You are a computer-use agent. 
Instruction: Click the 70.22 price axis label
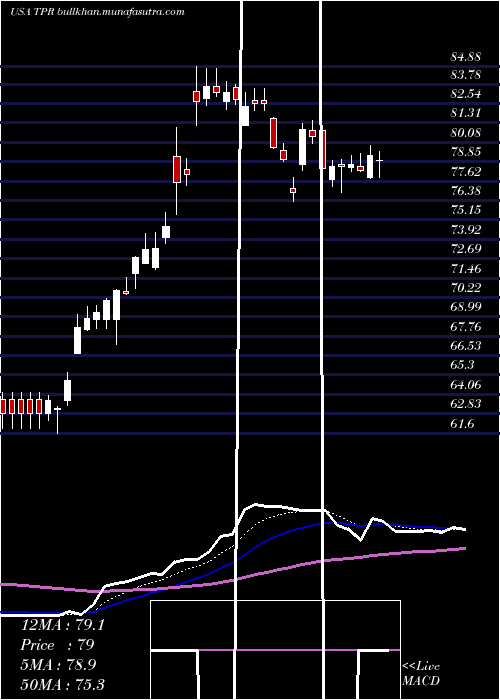pos(466,288)
